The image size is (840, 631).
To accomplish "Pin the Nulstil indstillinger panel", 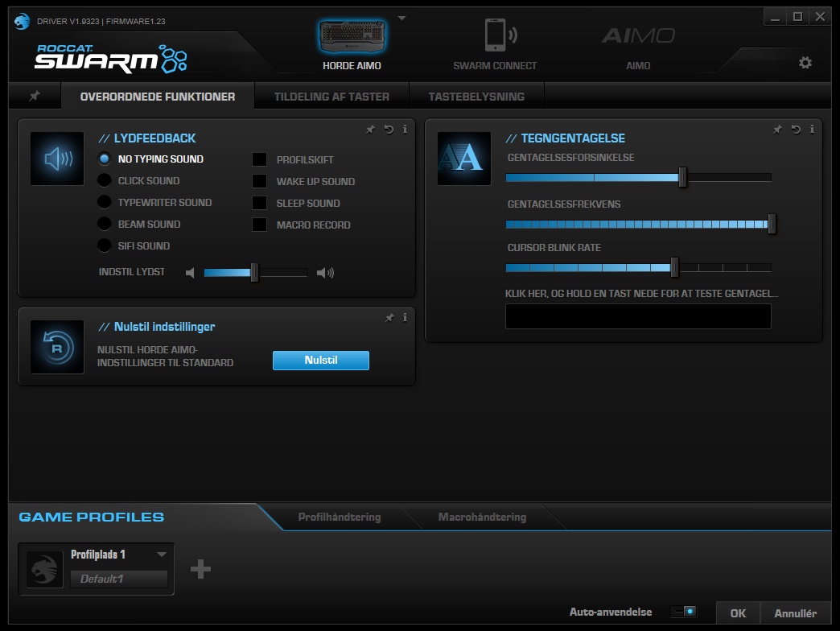I will coord(389,318).
